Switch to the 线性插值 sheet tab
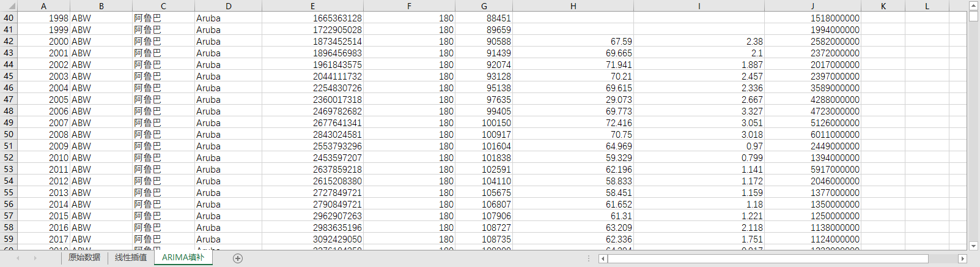 coord(131,258)
